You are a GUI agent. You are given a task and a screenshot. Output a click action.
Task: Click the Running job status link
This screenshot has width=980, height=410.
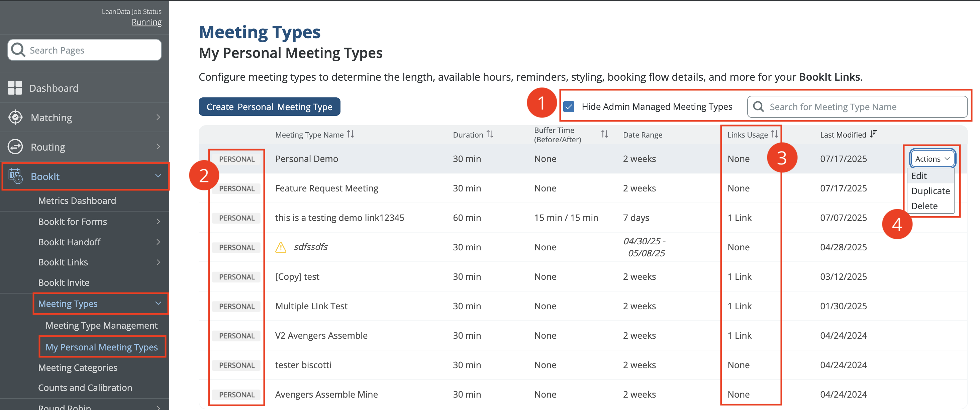click(146, 22)
